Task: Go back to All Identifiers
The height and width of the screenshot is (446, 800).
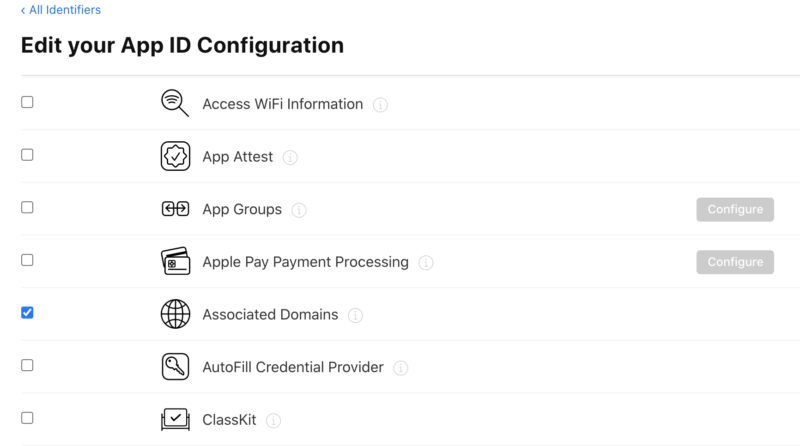Action: (x=60, y=10)
